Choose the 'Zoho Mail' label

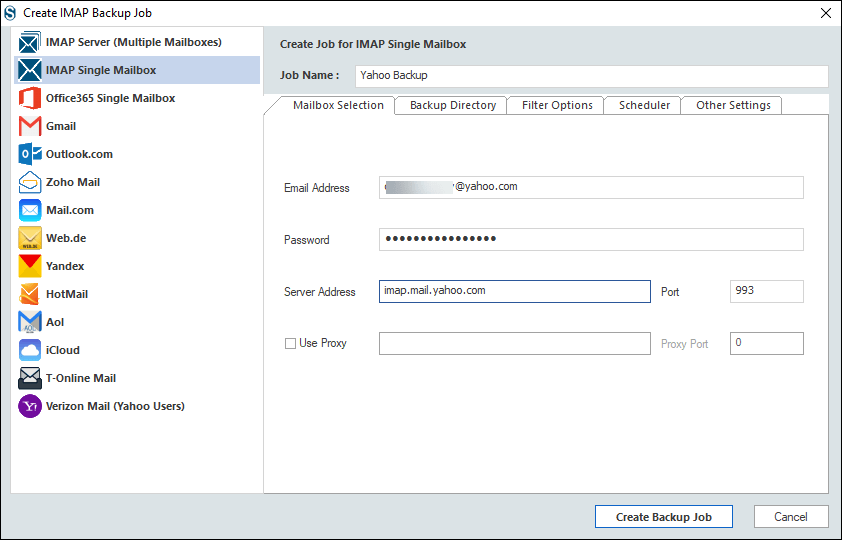(73, 182)
